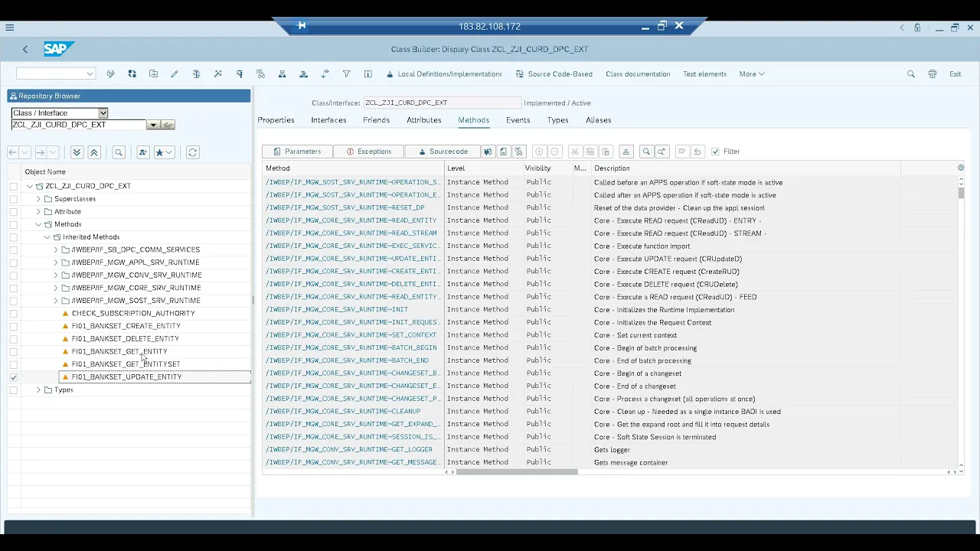
Task: Check the box beside FI01_BANKSET_GET_ENTITY
Action: click(14, 352)
